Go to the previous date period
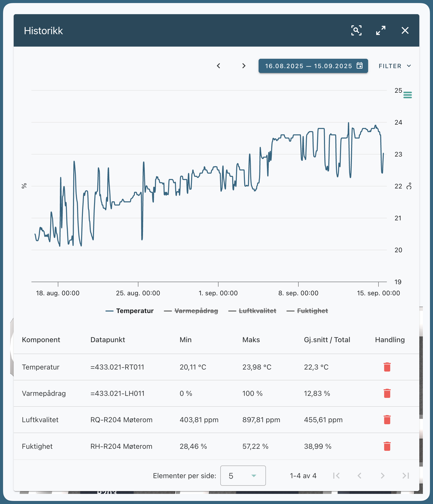 [219, 66]
